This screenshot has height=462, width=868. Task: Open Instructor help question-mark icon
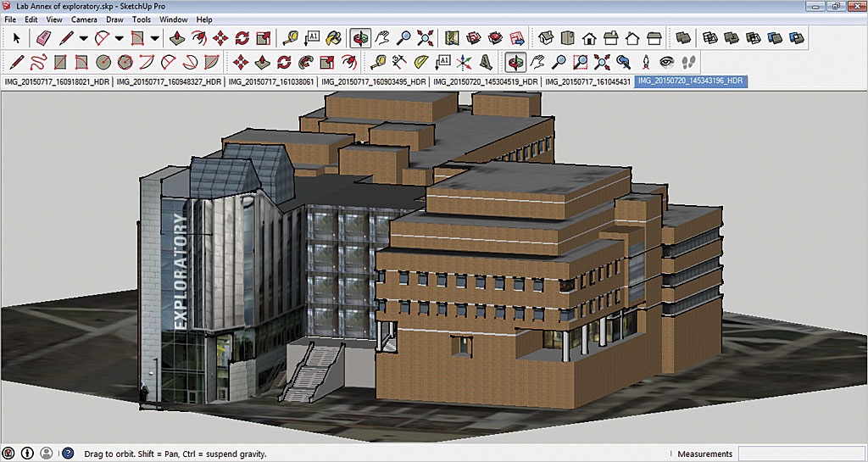click(x=68, y=454)
